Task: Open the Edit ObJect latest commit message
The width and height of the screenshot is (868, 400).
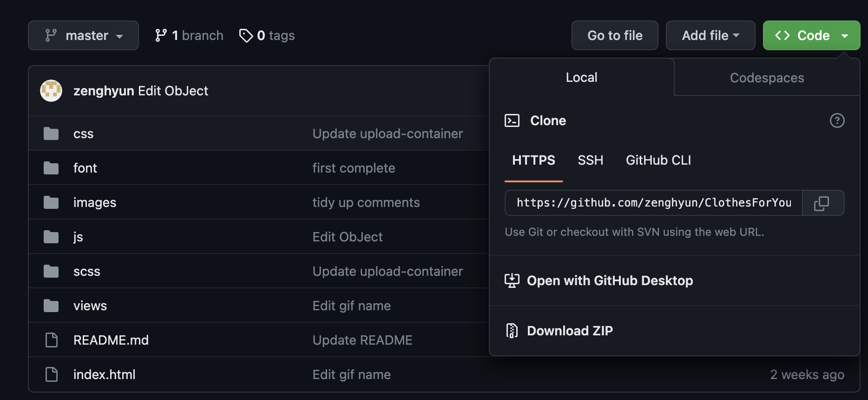Action: coord(173,91)
